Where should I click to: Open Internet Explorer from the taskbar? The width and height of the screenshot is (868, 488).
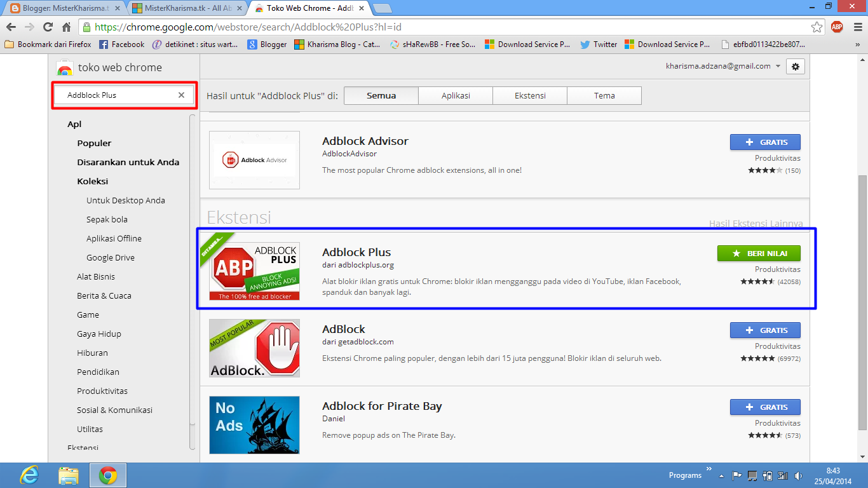click(29, 475)
